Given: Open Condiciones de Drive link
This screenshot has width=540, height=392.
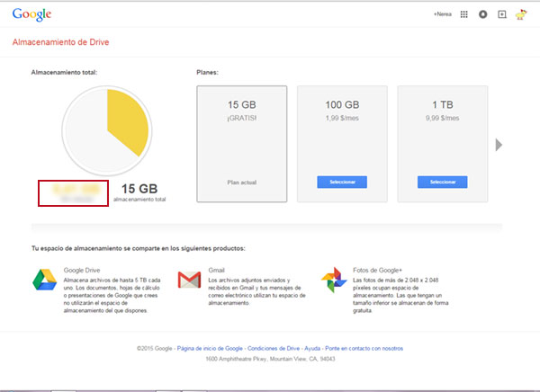Looking at the screenshot, I should (x=274, y=348).
